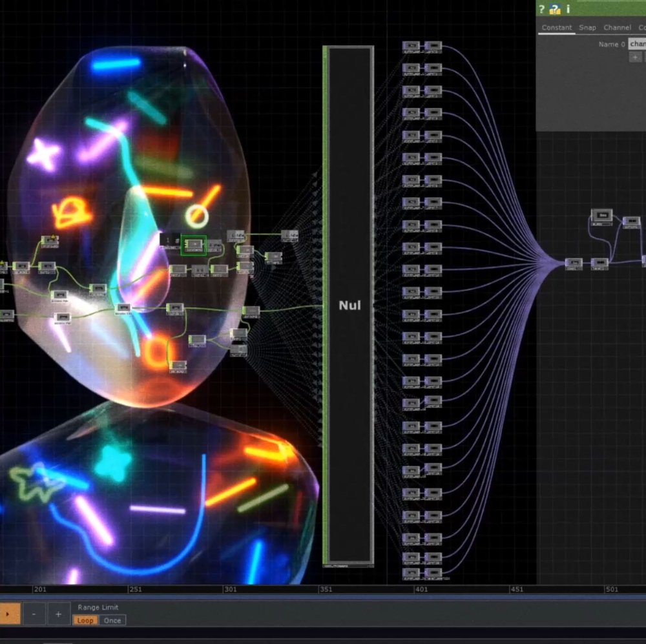
Task: Select the Constant parameter tab
Action: pyautogui.click(x=556, y=28)
